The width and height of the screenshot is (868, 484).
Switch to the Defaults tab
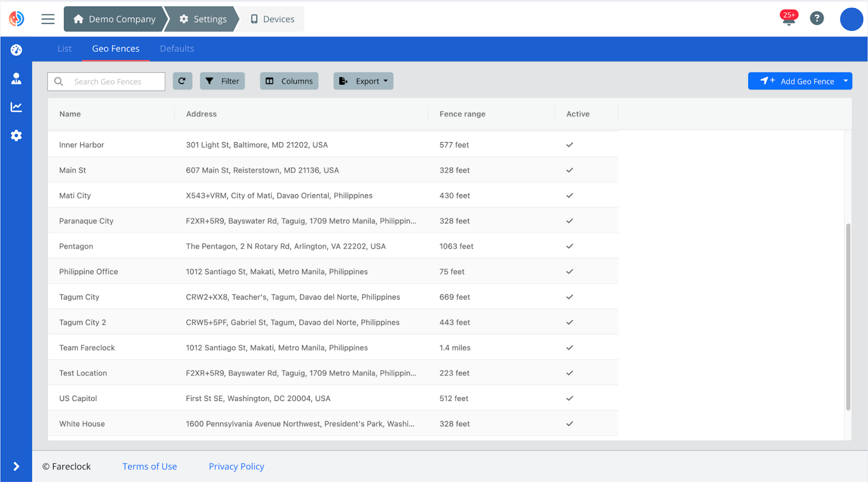(x=177, y=49)
